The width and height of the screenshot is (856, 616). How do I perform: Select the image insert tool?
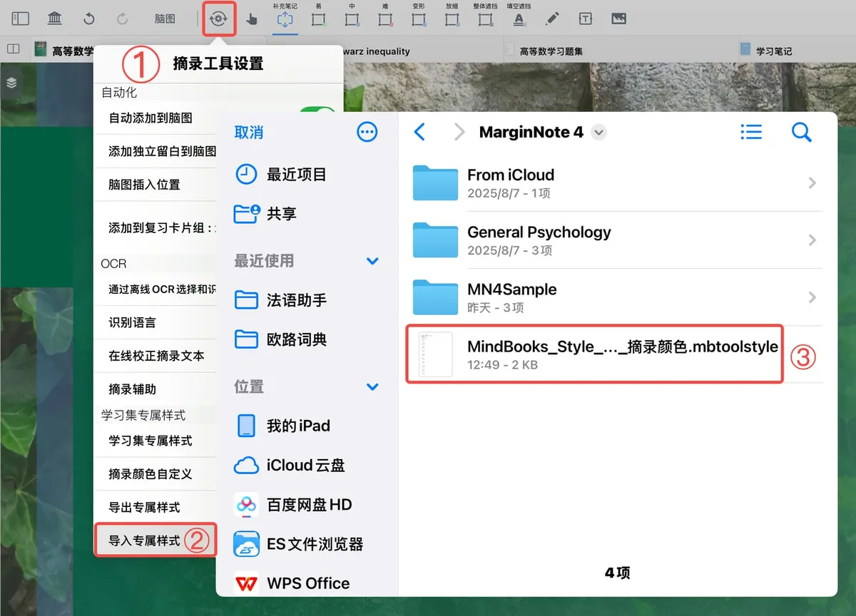618,19
